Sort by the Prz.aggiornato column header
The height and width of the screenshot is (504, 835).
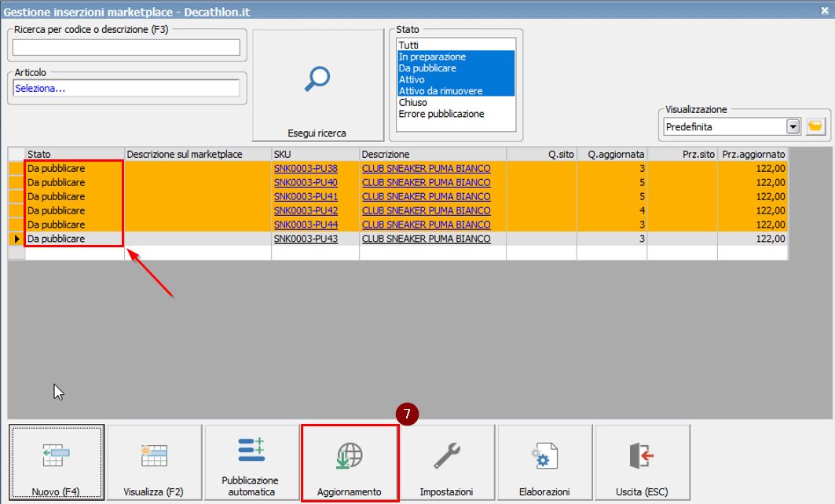(x=753, y=155)
